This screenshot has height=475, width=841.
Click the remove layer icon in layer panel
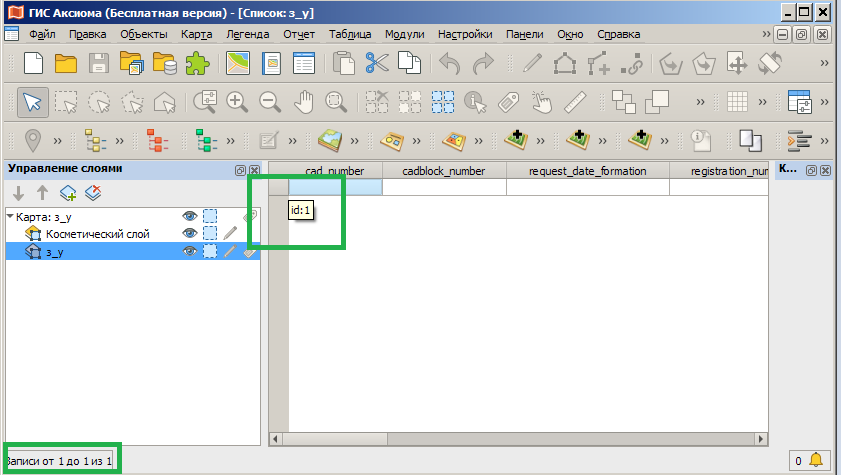93,193
